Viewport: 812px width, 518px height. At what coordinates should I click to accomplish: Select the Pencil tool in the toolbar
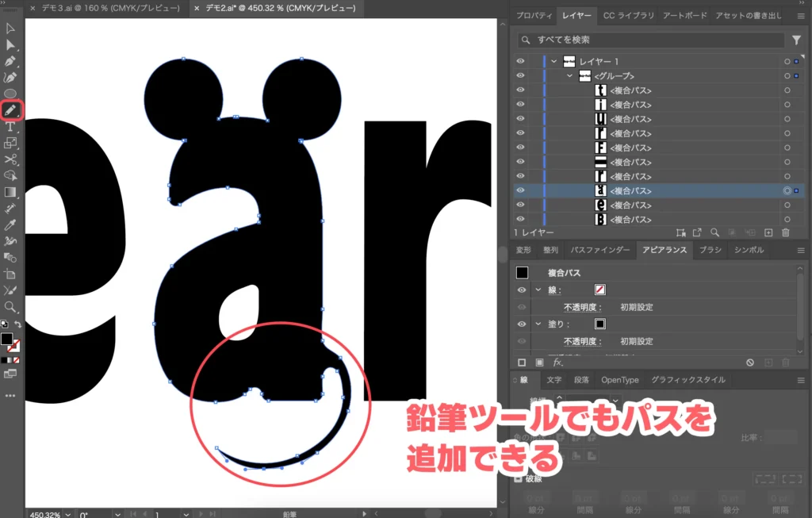(11, 110)
